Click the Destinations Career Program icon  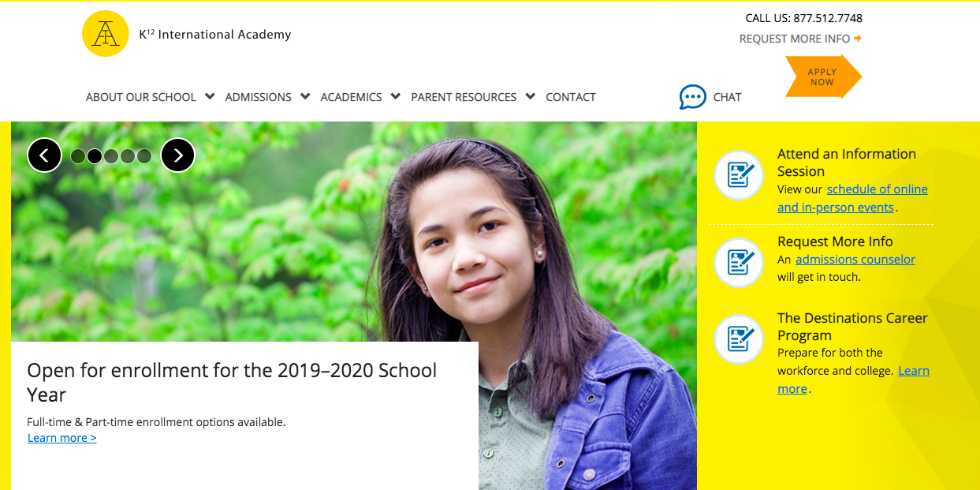click(739, 339)
